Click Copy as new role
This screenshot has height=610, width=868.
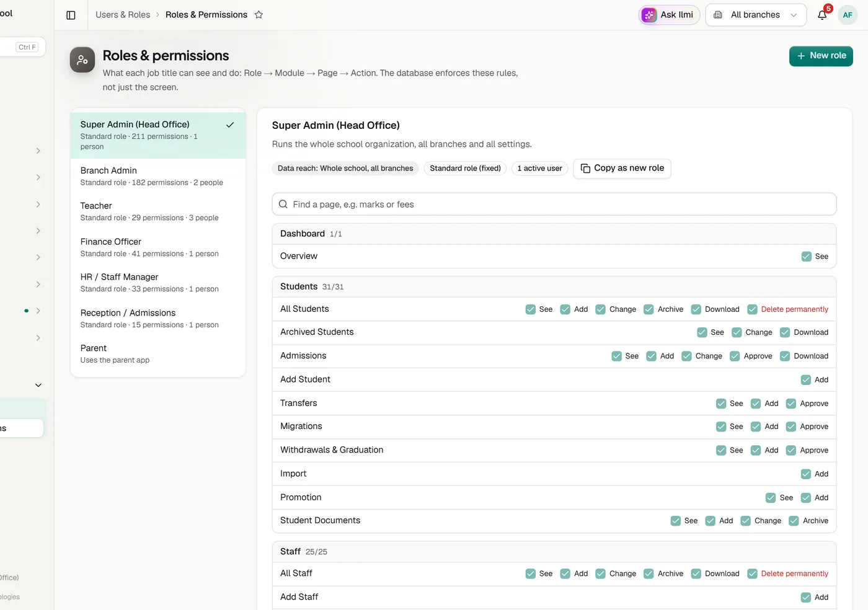pyautogui.click(x=622, y=168)
